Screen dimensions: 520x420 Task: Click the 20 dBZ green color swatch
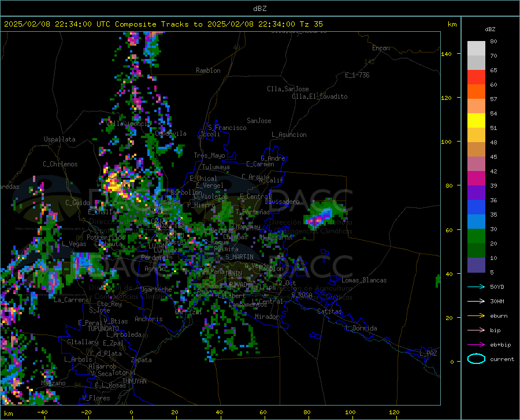click(476, 236)
